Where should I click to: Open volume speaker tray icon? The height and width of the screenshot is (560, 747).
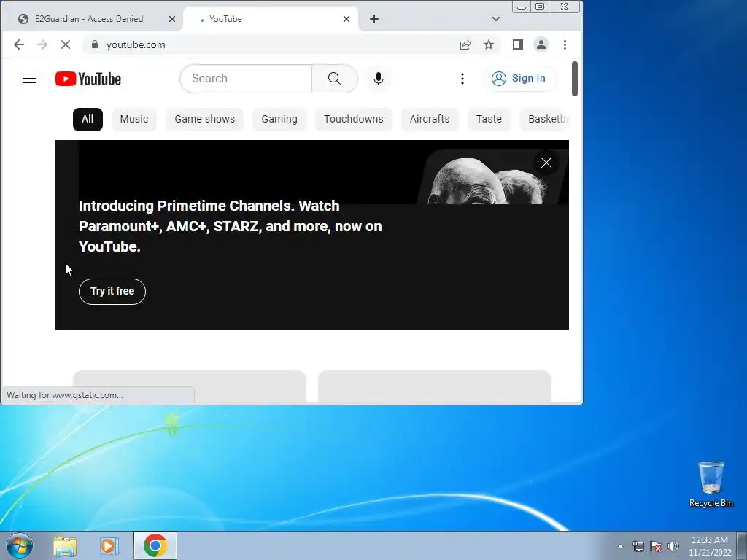tap(673, 546)
